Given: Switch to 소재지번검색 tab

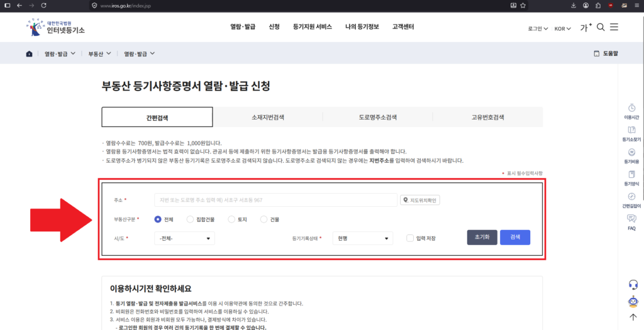Looking at the screenshot, I should click(x=268, y=117).
